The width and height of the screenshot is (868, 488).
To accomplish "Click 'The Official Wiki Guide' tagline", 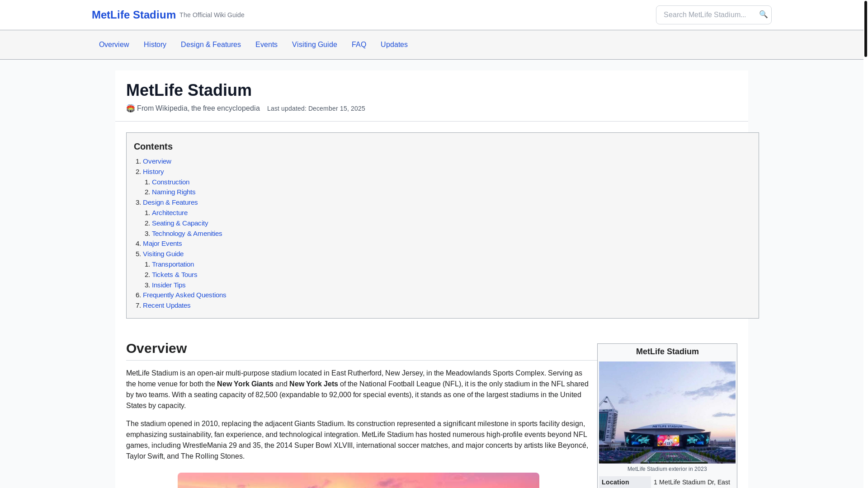I will pyautogui.click(x=212, y=15).
